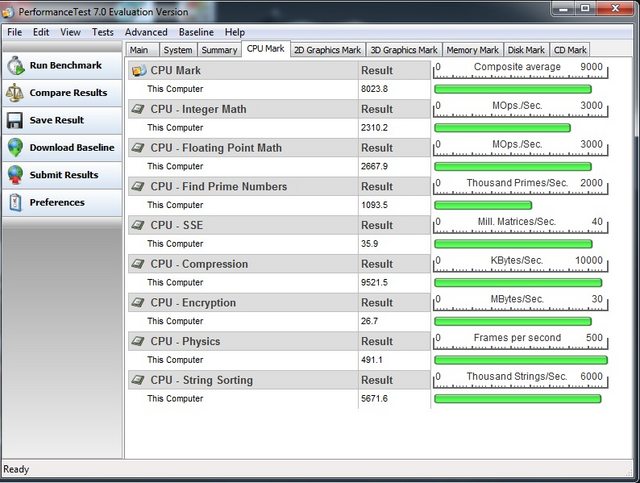Click the chip icon beside CPU - Floating Point Math
The width and height of the screenshot is (640, 483).
138,148
